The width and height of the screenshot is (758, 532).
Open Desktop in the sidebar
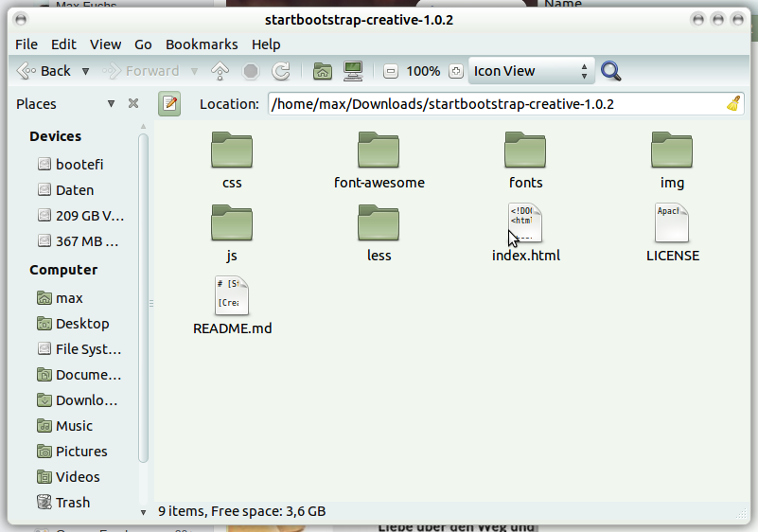point(73,324)
